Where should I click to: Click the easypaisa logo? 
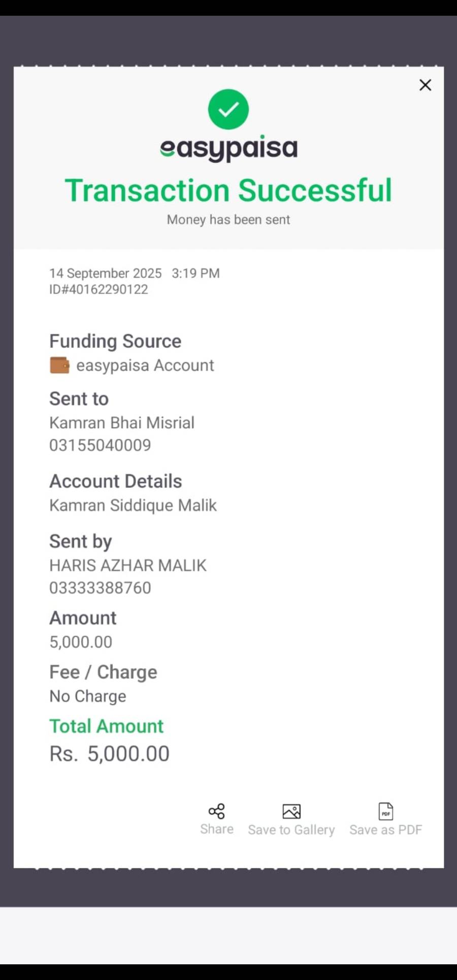click(x=228, y=148)
